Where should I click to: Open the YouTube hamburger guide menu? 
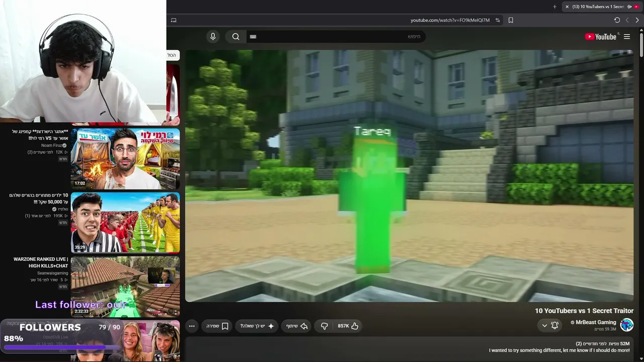pyautogui.click(x=627, y=37)
